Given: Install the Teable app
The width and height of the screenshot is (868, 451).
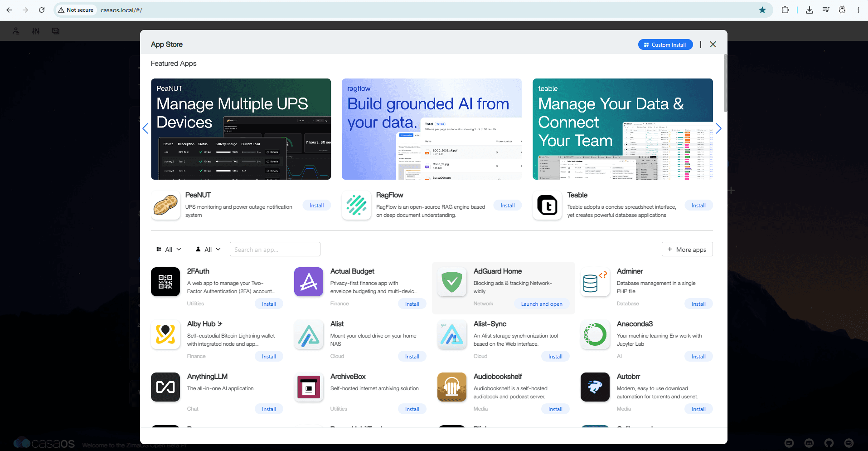Looking at the screenshot, I should tap(698, 206).
